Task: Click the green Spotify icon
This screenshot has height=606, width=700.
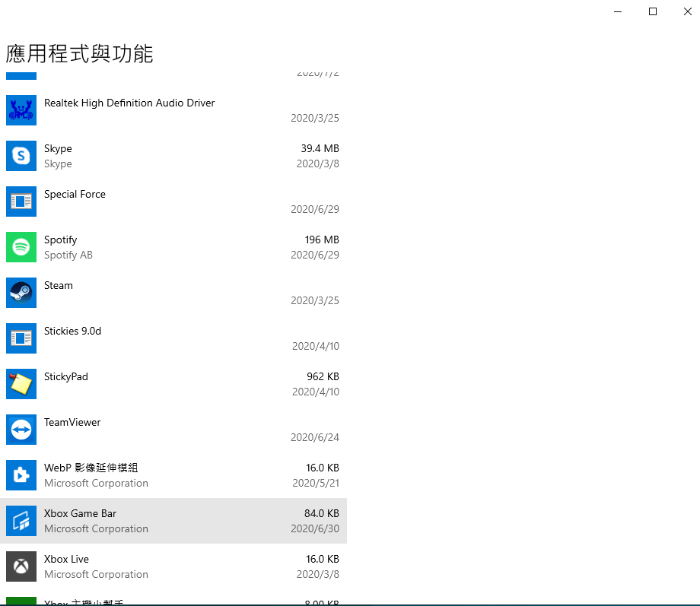Action: [21, 247]
